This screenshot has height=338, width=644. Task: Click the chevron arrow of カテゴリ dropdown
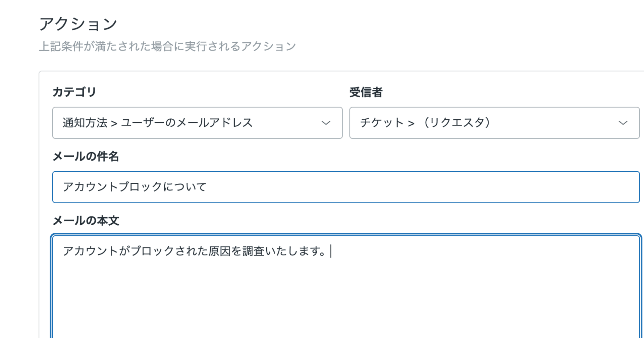[326, 123]
